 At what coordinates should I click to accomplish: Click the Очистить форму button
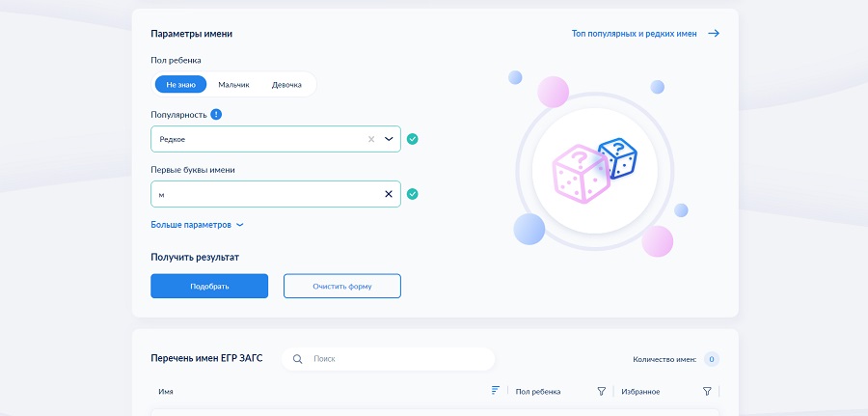click(x=342, y=286)
